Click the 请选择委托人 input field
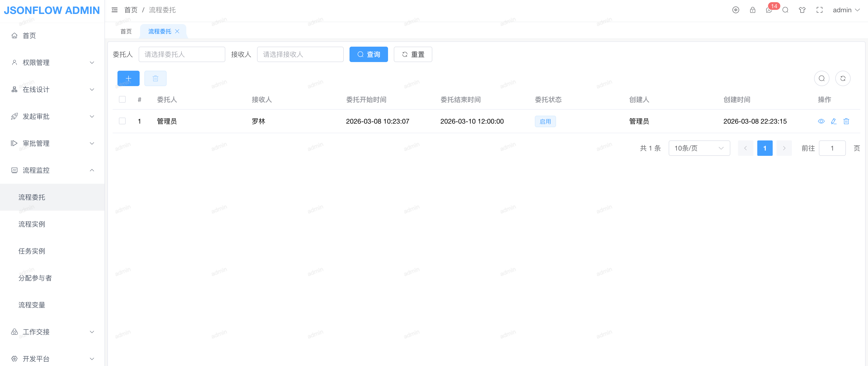Viewport: 868px width, 366px height. tap(182, 55)
